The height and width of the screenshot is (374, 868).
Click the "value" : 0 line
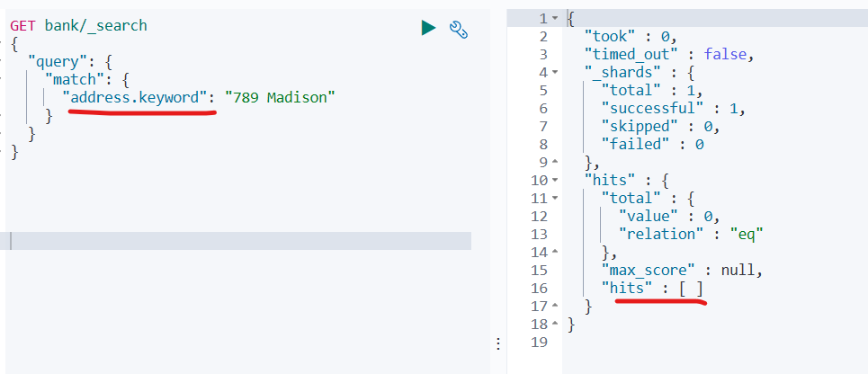[669, 217]
